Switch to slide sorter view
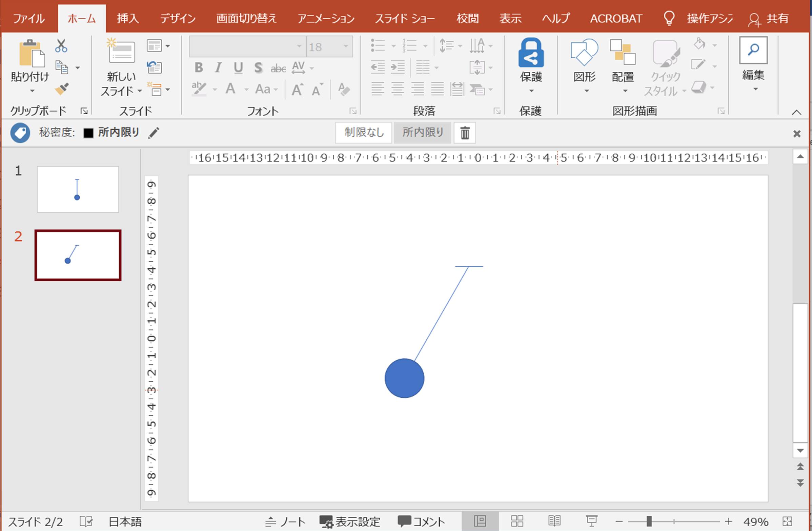Viewport: 812px width, 531px height. [517, 521]
